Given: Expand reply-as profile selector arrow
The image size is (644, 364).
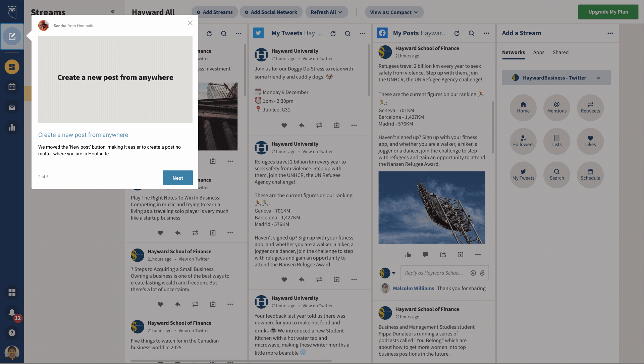Looking at the screenshot, I should (394, 273).
